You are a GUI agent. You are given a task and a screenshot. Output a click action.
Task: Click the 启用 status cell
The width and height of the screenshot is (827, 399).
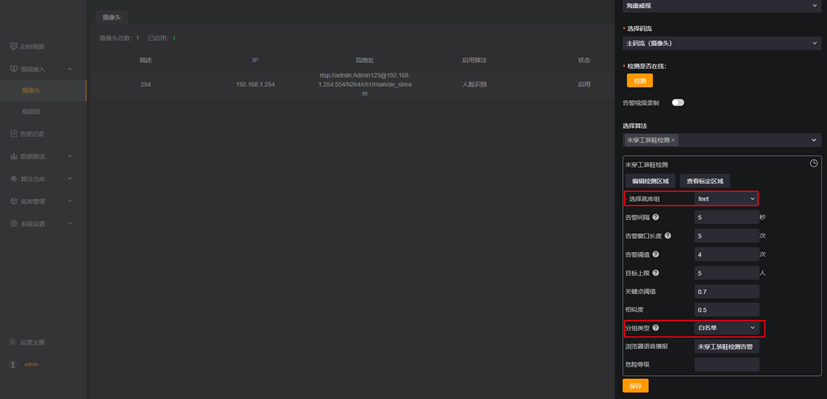[584, 84]
